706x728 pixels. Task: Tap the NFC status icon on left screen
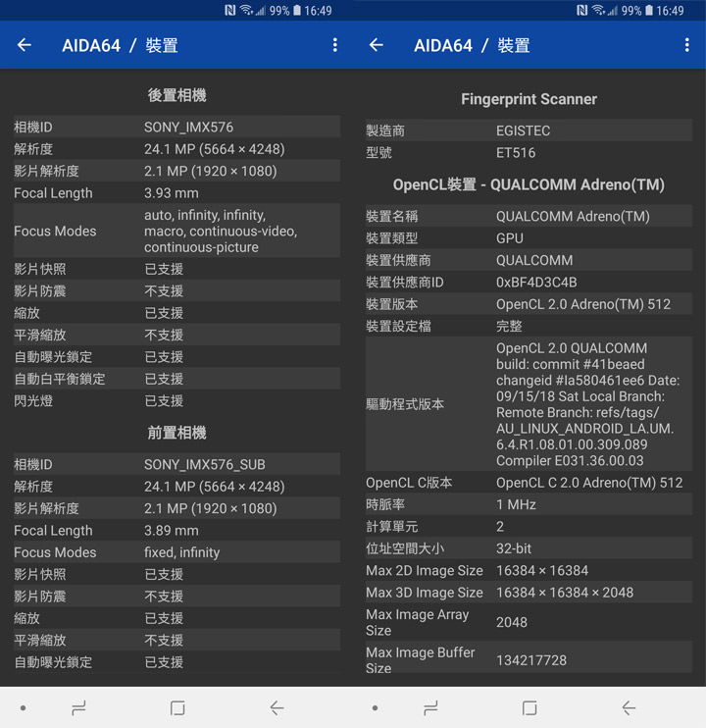click(230, 10)
